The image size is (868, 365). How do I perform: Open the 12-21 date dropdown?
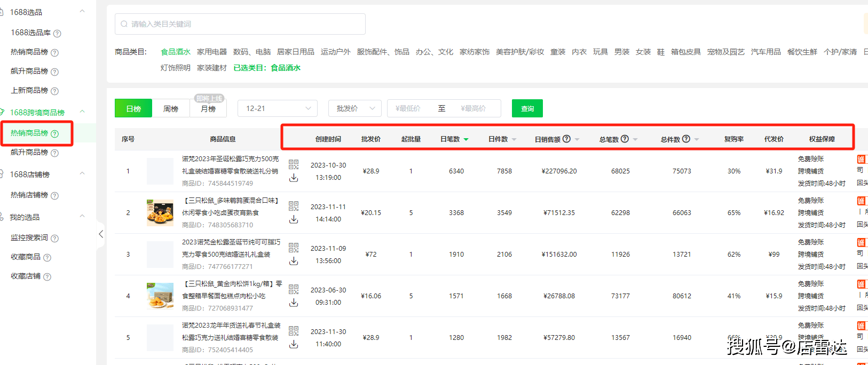click(278, 108)
